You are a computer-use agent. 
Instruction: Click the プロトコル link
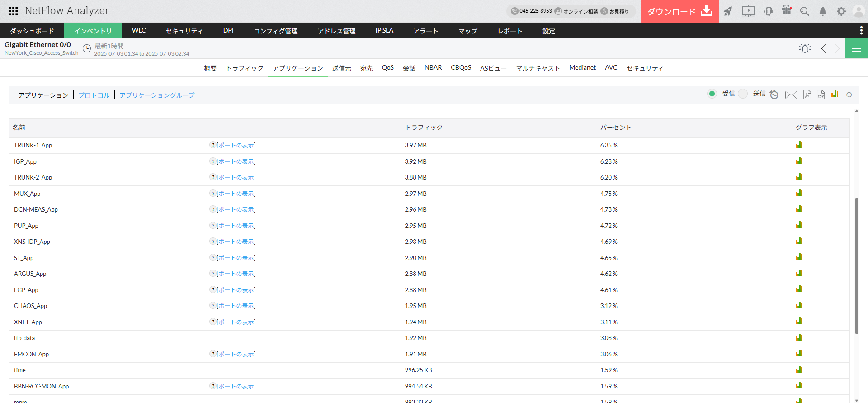94,95
